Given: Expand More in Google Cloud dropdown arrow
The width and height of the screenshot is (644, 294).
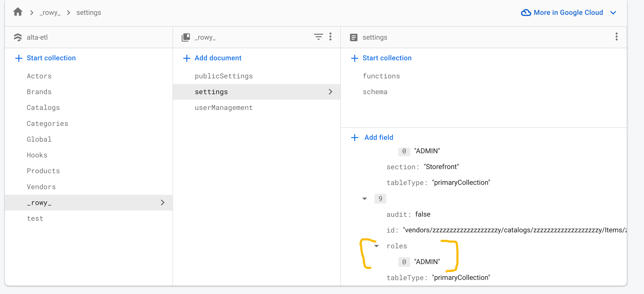Looking at the screenshot, I should [613, 13].
